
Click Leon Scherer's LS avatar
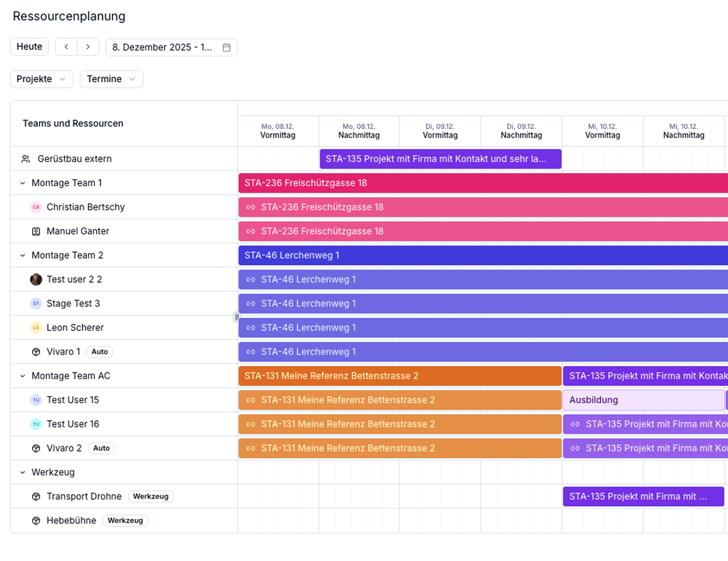36,328
